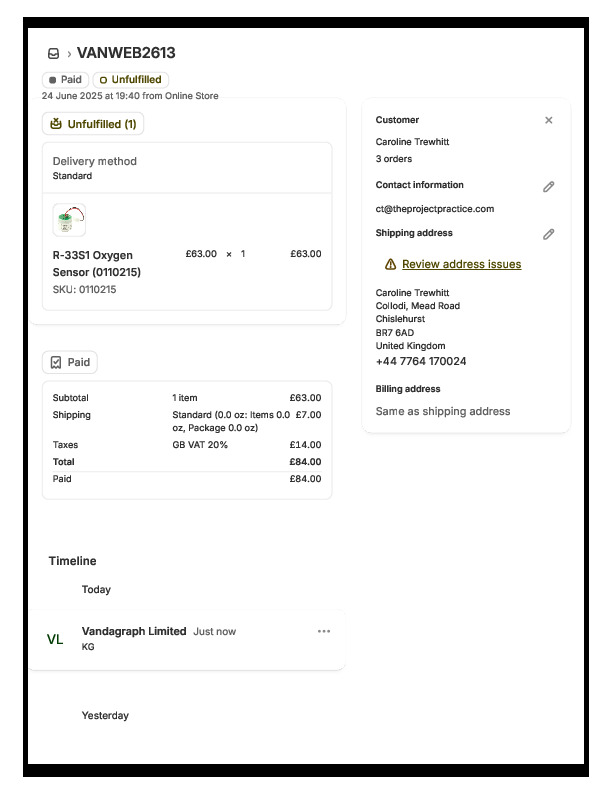Click the Paid status badge under order number
The width and height of the screenshot is (612, 792).
point(66,80)
